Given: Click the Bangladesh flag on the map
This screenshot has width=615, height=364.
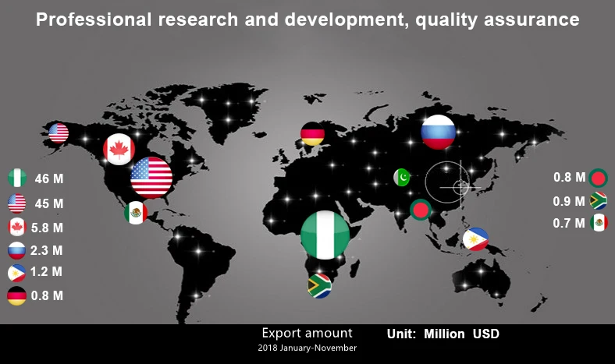Looking at the screenshot, I should click(421, 210).
